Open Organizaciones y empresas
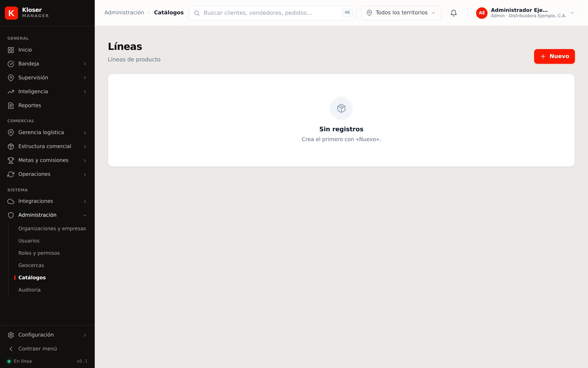Image resolution: width=588 pixels, height=368 pixels. pos(52,228)
